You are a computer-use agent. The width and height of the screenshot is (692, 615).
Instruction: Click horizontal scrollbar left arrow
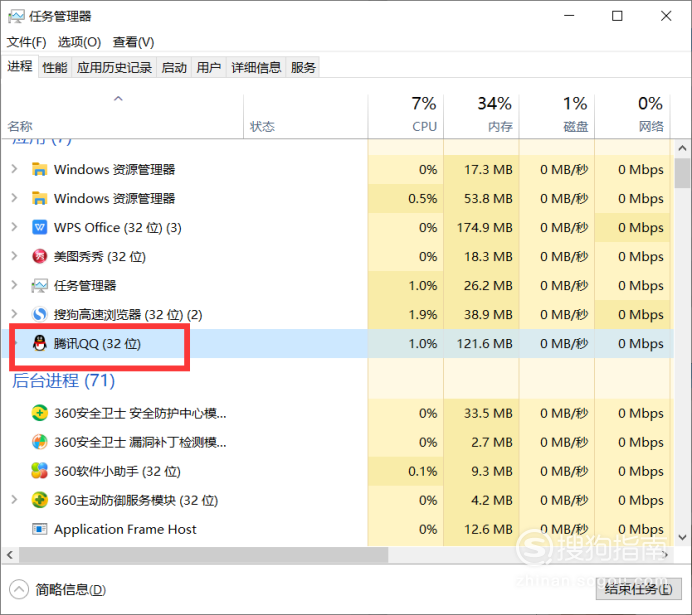[10, 555]
